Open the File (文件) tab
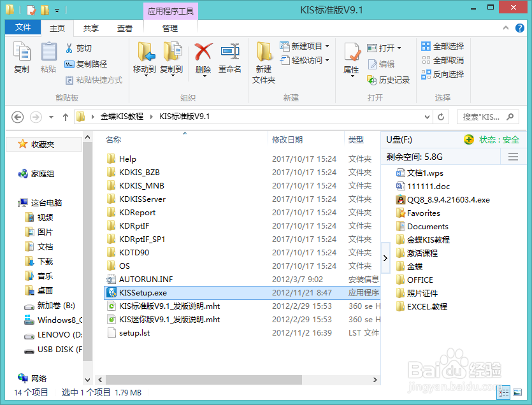Image resolution: width=532 pixels, height=405 pixels. click(23, 27)
